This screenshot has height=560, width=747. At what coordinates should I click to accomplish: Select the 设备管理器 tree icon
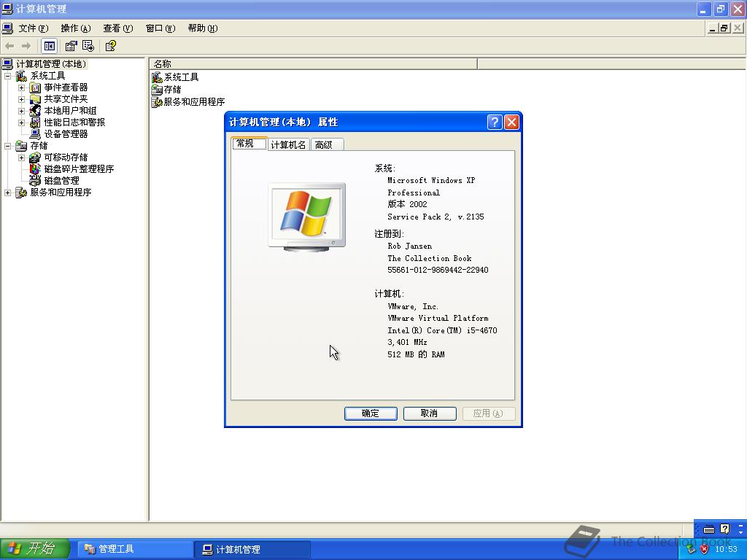[35, 134]
